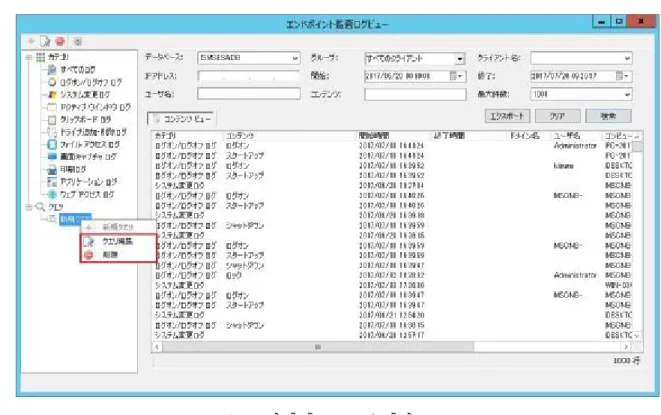Click the 1000 行 row count text

[626, 361]
